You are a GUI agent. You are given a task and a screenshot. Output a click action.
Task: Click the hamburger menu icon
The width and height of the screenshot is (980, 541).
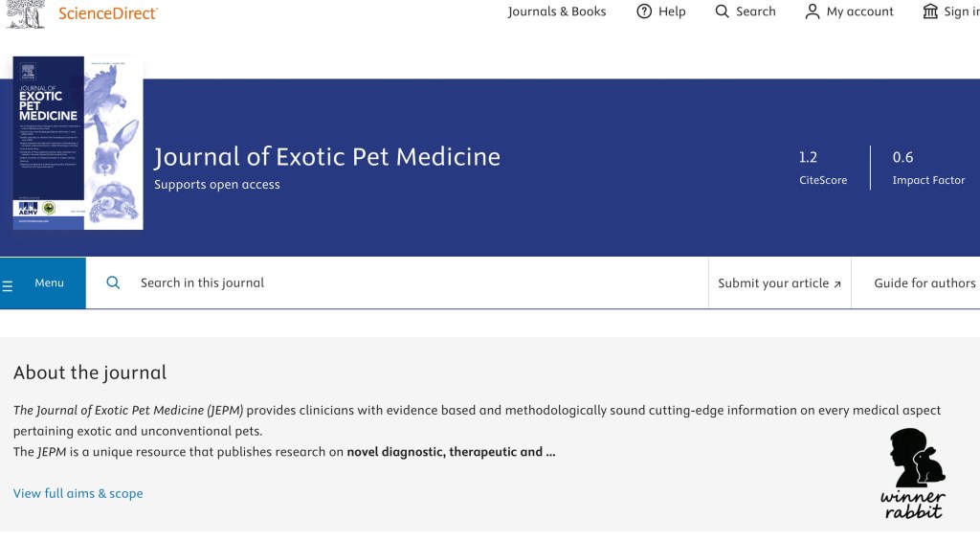click(x=8, y=286)
